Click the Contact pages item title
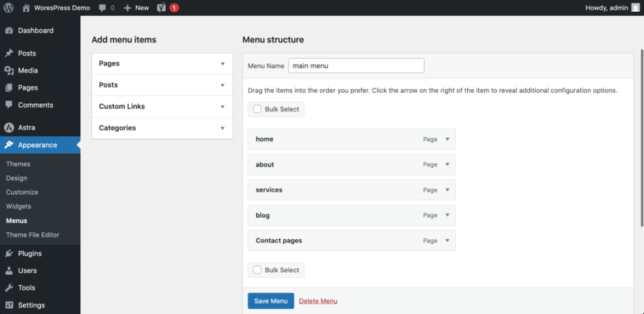 tap(279, 240)
